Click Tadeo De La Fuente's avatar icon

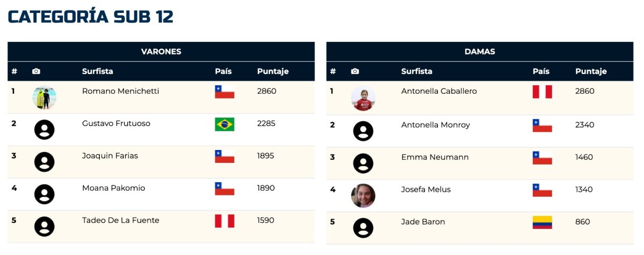(45, 227)
